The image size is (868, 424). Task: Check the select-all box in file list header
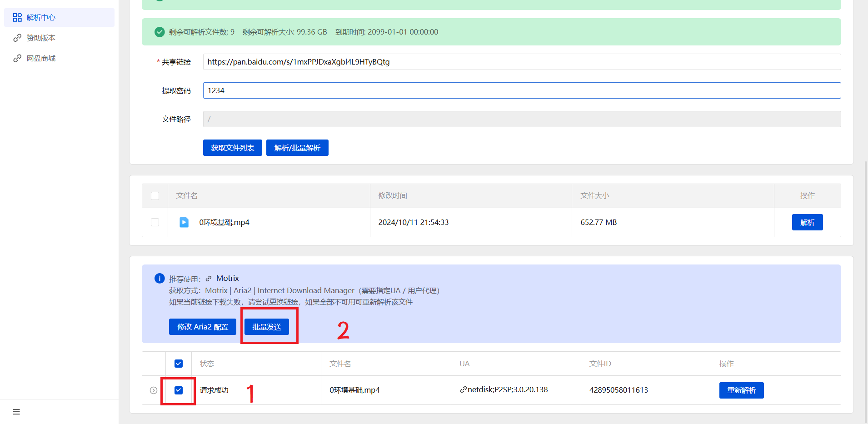pyautogui.click(x=155, y=196)
